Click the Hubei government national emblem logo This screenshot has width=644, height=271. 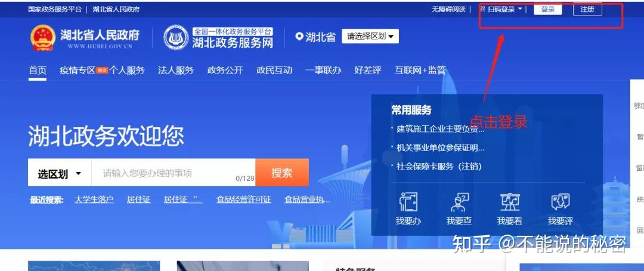[42, 38]
